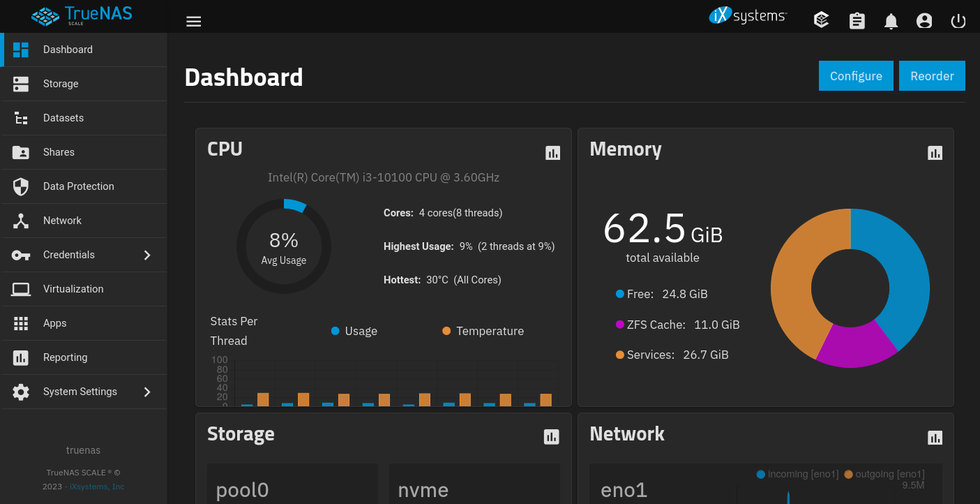
Task: Toggle the Temperature legend in CPU chart
Action: coord(483,331)
